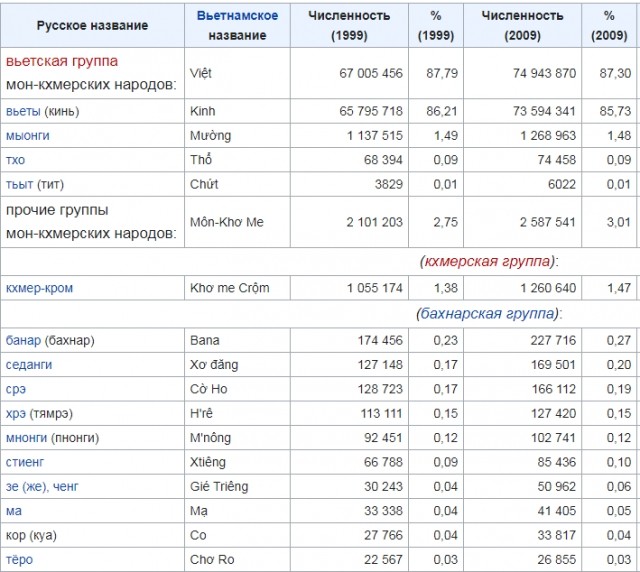Follow the 'зе (же)' link

[x=25, y=487]
